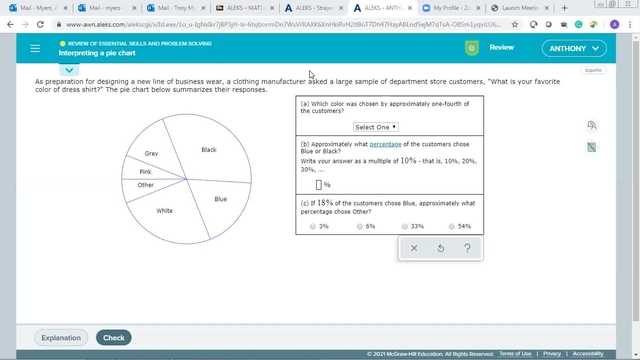Open the dictionary tool icon on right
Image resolution: width=640 pixels, height=360 pixels.
(591, 125)
